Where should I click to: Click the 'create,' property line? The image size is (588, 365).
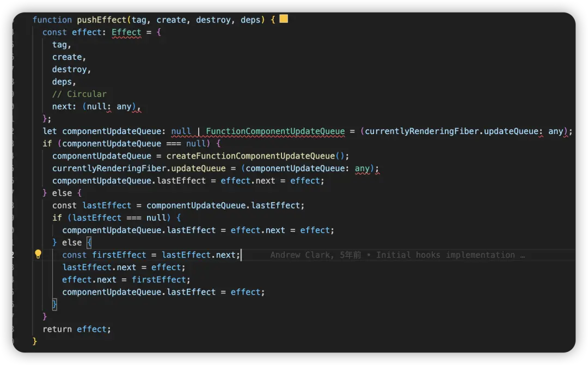click(69, 57)
